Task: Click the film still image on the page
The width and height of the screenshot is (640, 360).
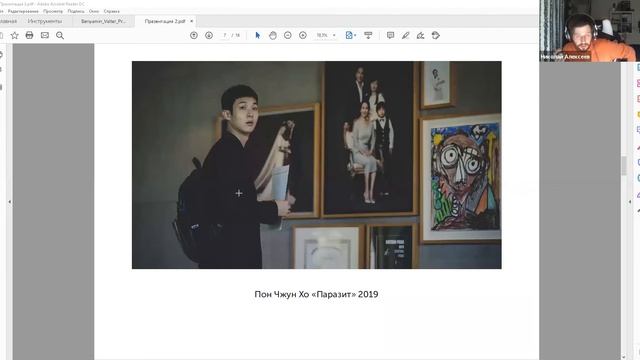Action: [x=316, y=165]
